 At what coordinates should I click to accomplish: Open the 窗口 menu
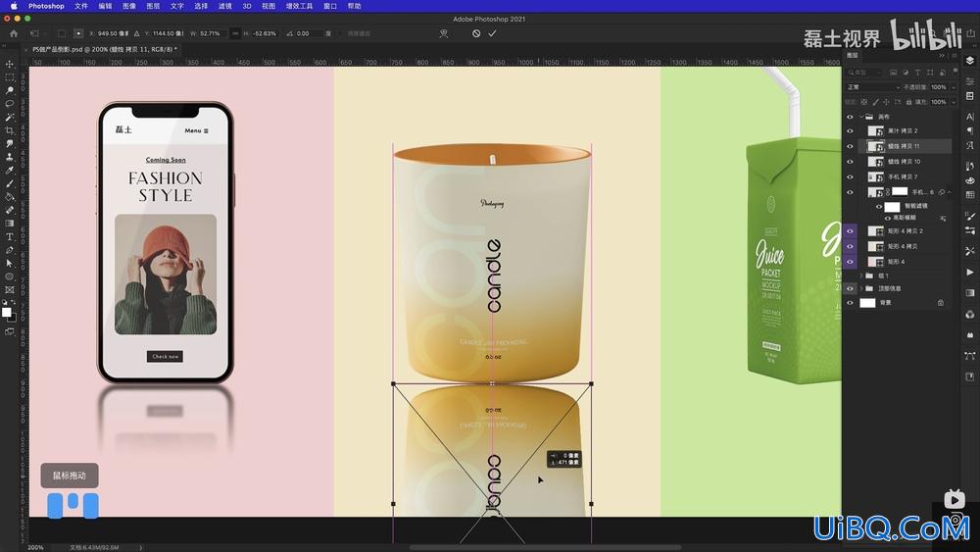(330, 6)
